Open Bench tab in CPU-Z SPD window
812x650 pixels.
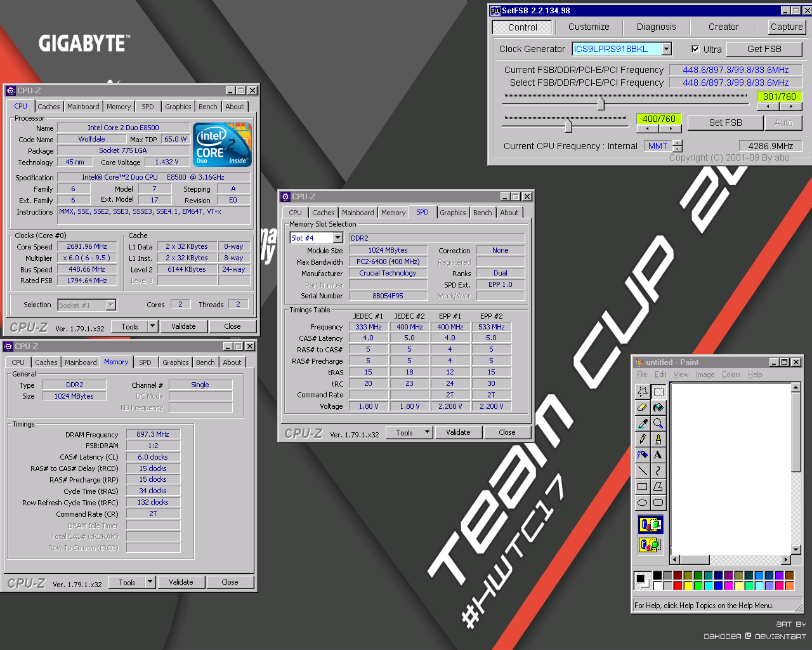(482, 213)
